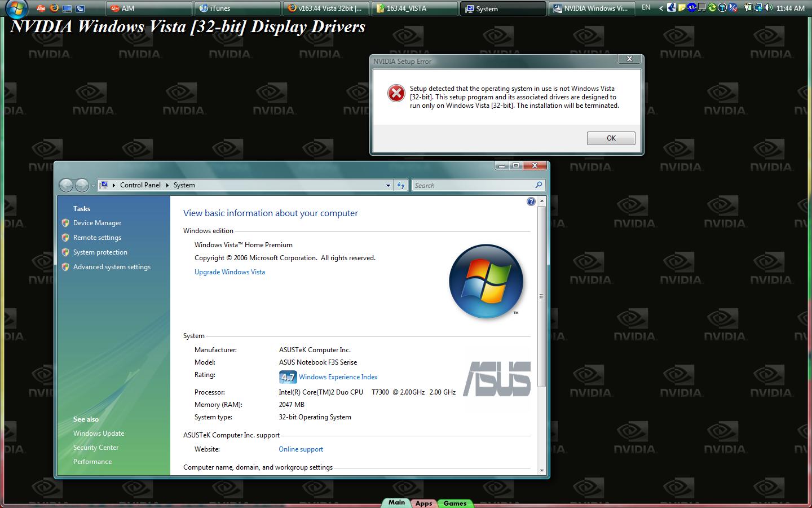Screen dimensions: 812x508
Task: Minimize the System window
Action: coord(501,165)
